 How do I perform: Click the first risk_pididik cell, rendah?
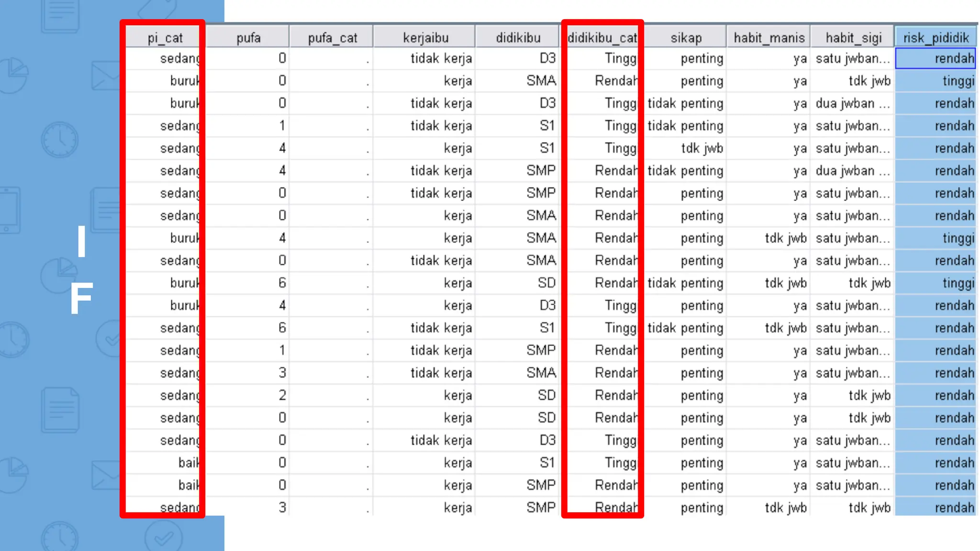935,58
